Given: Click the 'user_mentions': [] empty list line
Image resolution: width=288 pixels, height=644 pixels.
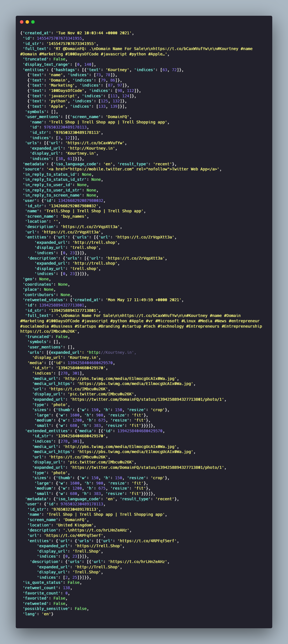Looking at the screenshot, I should (x=51, y=347).
